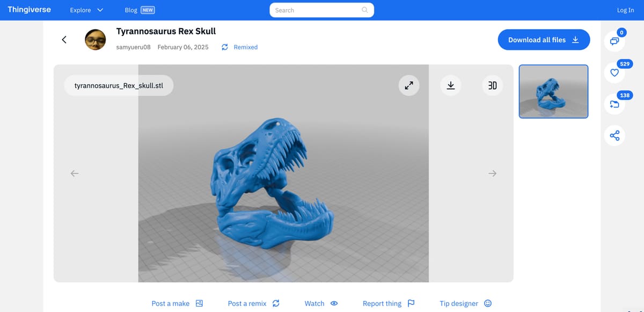The width and height of the screenshot is (644, 312).
Task: Click the Thingiverse logo
Action: (x=29, y=10)
